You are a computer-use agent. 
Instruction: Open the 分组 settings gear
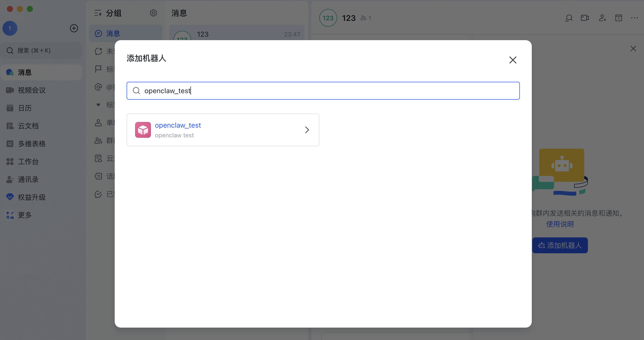tap(153, 13)
